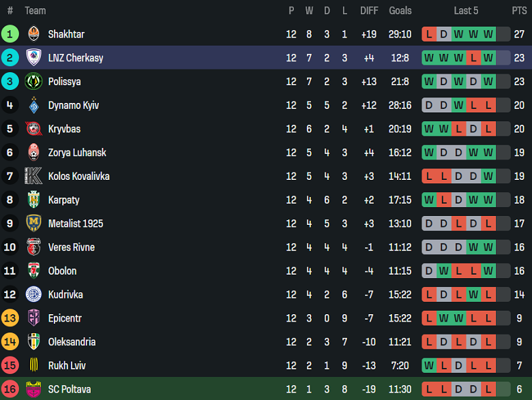The width and height of the screenshot is (532, 400).
Task: Click the Last 5 column header
Action: coord(466,10)
